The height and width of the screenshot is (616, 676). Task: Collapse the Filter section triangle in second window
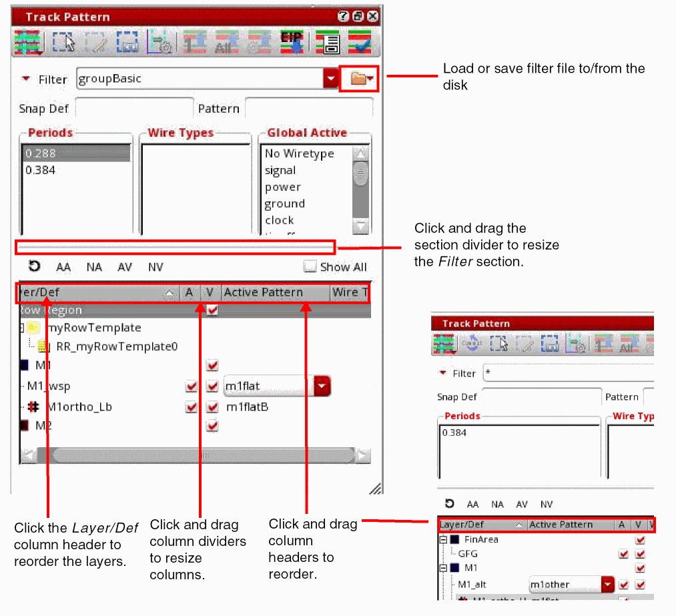click(442, 372)
